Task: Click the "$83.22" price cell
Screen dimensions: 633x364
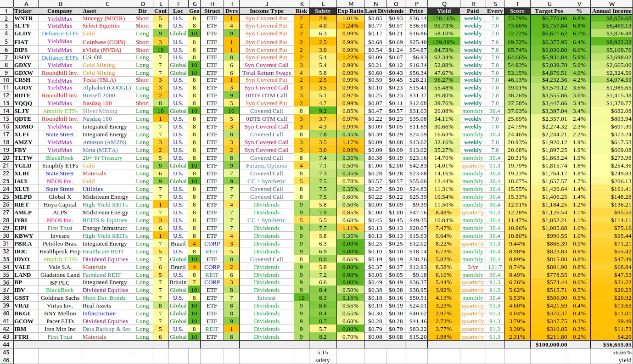Action: pos(416,329)
